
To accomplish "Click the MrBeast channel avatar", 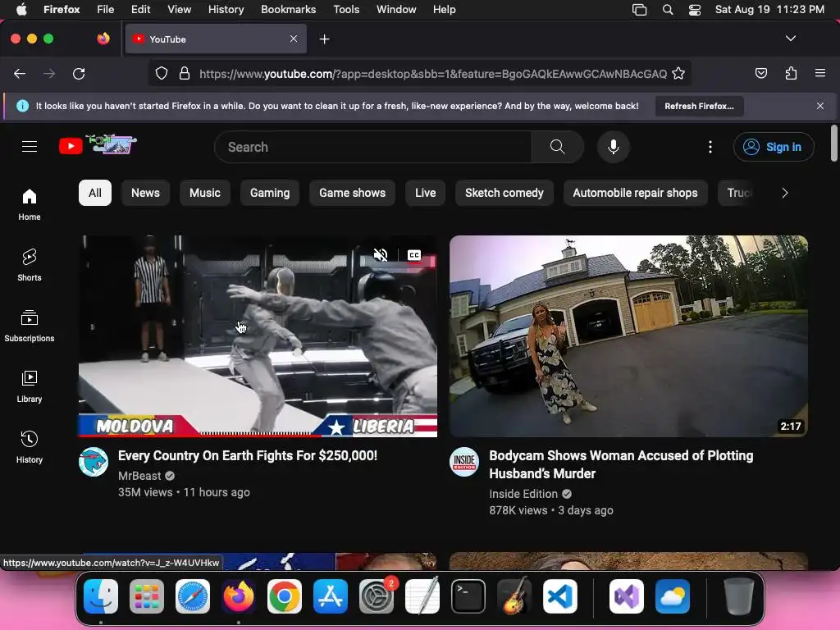I will pos(94,462).
